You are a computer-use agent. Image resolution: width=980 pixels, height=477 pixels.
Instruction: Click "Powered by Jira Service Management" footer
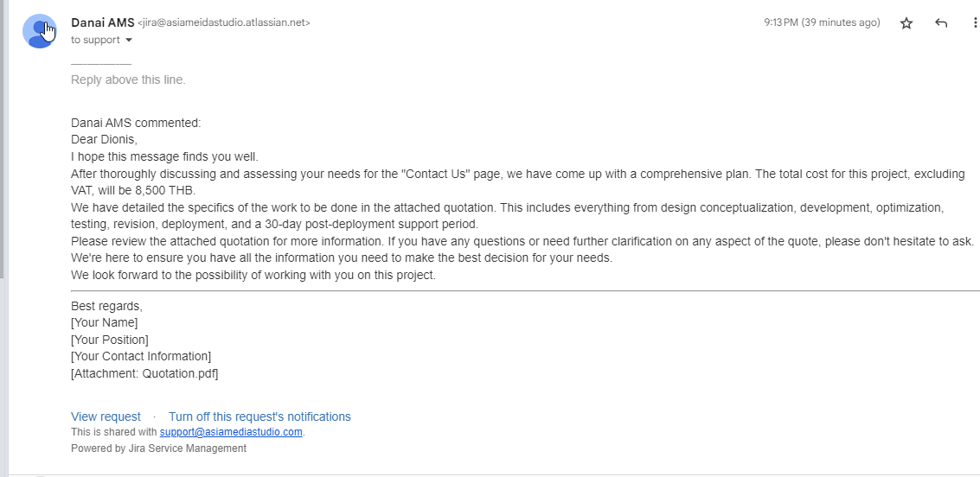[158, 448]
